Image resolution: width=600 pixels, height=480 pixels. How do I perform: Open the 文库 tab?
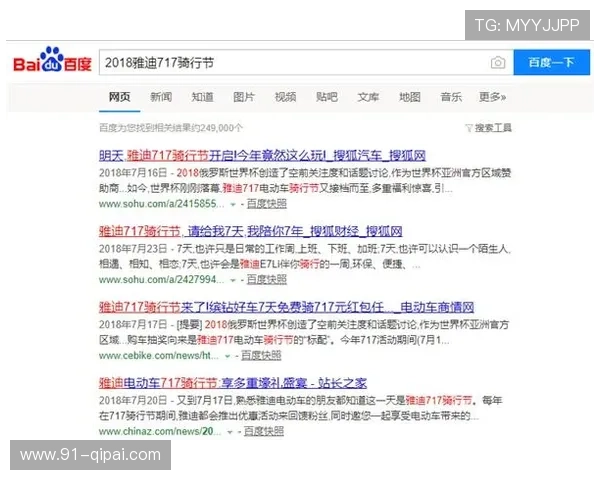pos(368,97)
